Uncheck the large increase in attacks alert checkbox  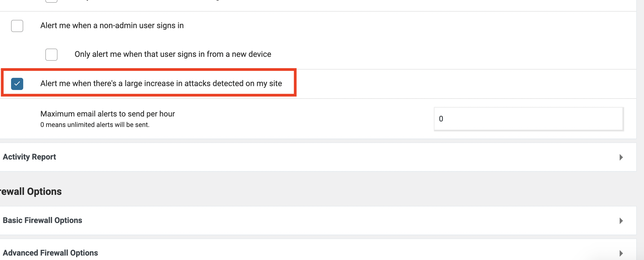point(17,84)
